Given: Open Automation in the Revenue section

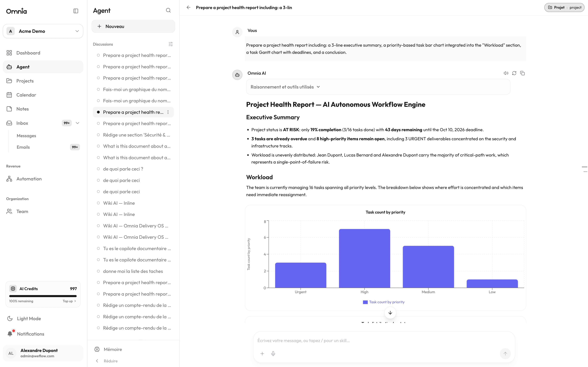Looking at the screenshot, I should [43, 179].
